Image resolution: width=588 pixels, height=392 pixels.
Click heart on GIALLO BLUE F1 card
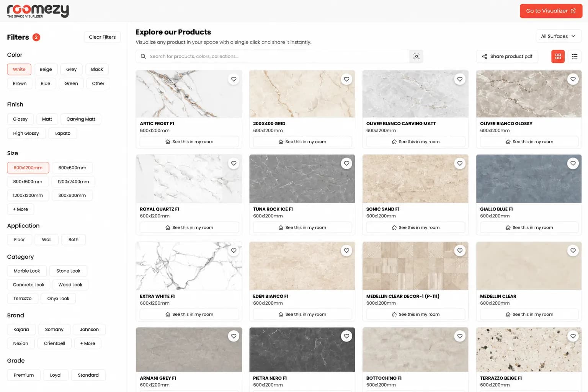coord(573,163)
